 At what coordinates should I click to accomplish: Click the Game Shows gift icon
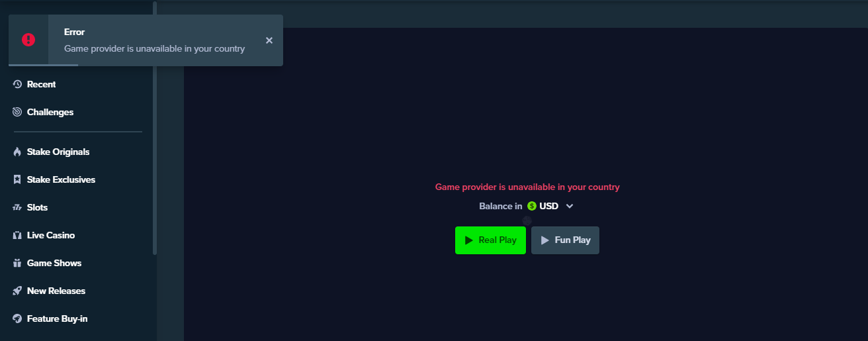click(17, 263)
